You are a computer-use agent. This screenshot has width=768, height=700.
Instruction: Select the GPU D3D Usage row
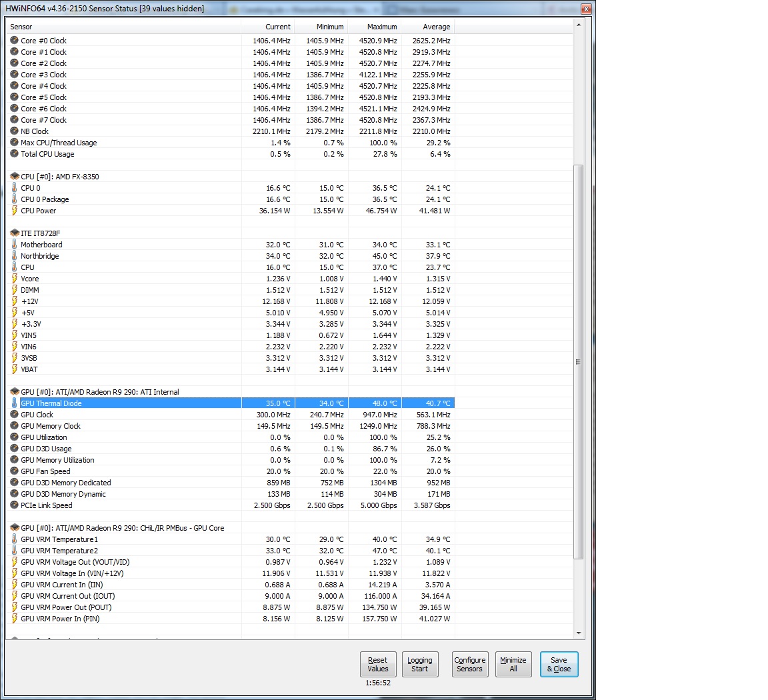pyautogui.click(x=230, y=448)
